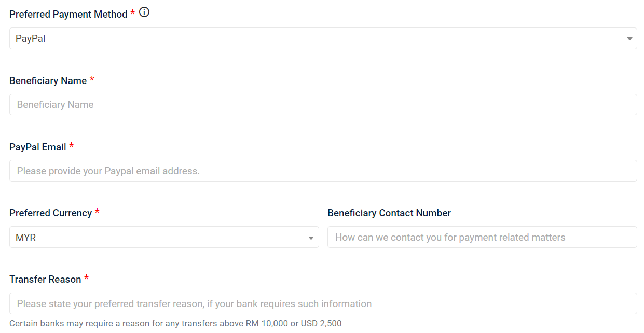
Task: Click the "Beneficiary Name" field label
Action: pyautogui.click(x=48, y=80)
